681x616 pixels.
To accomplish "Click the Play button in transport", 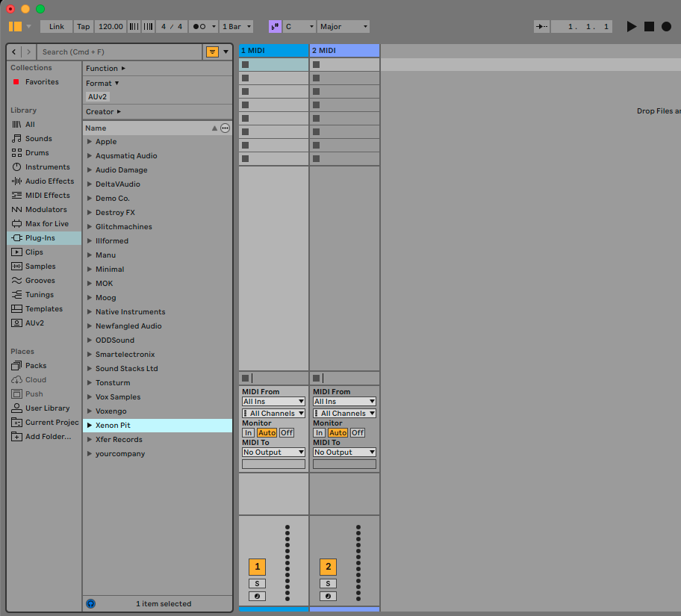I will point(632,26).
